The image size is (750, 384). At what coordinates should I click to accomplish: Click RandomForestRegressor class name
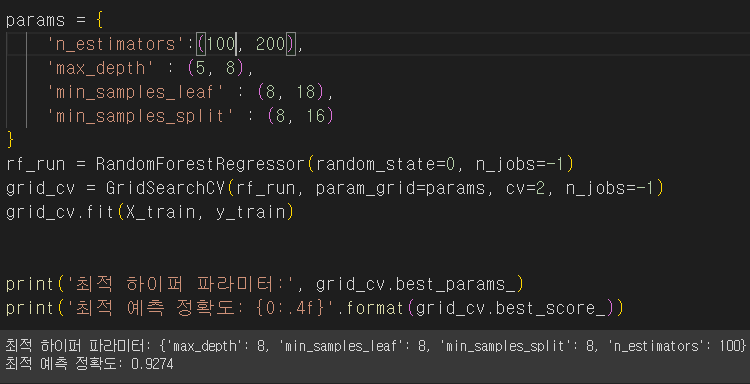(x=200, y=165)
